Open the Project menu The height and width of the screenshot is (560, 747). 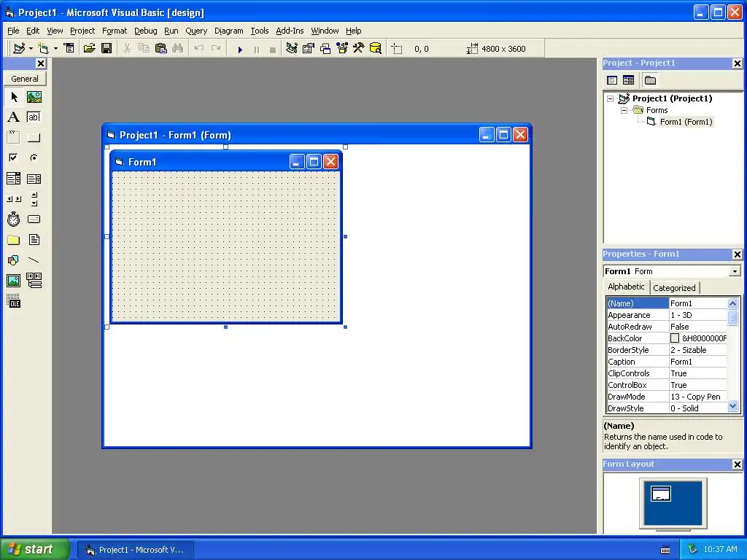pos(82,31)
